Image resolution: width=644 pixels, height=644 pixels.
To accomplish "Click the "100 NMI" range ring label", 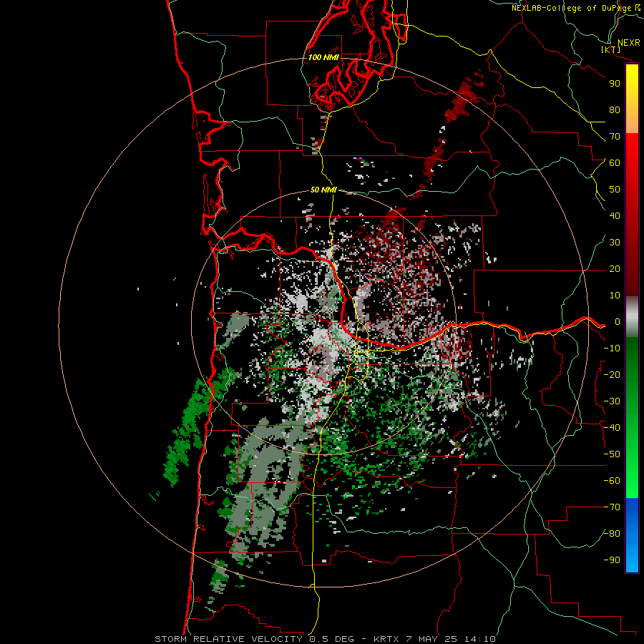I will point(323,57).
